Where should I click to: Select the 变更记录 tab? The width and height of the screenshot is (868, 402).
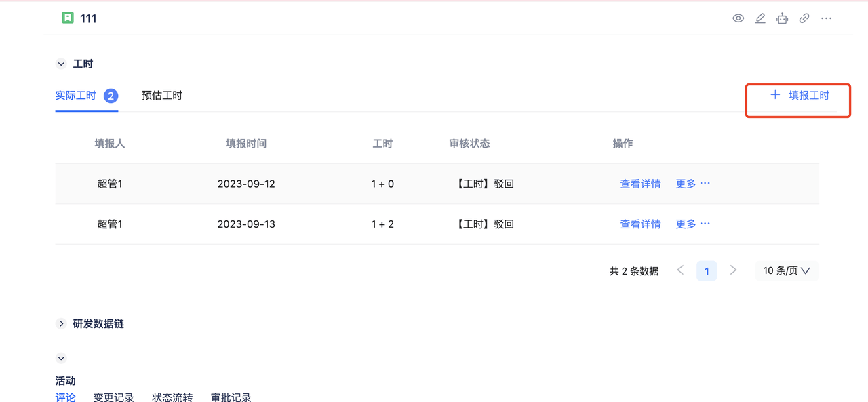pos(114,398)
